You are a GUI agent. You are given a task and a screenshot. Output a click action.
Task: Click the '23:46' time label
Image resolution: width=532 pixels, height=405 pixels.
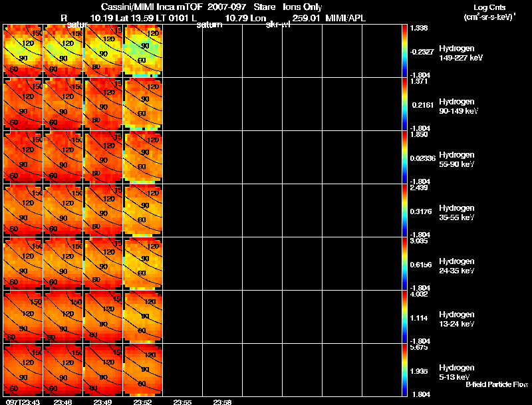pos(63,402)
